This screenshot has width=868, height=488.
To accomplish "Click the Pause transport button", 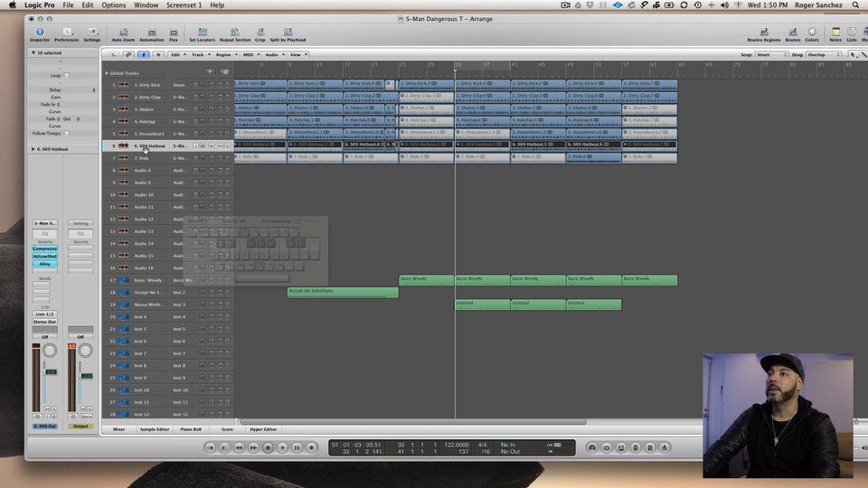I will pyautogui.click(x=297, y=447).
